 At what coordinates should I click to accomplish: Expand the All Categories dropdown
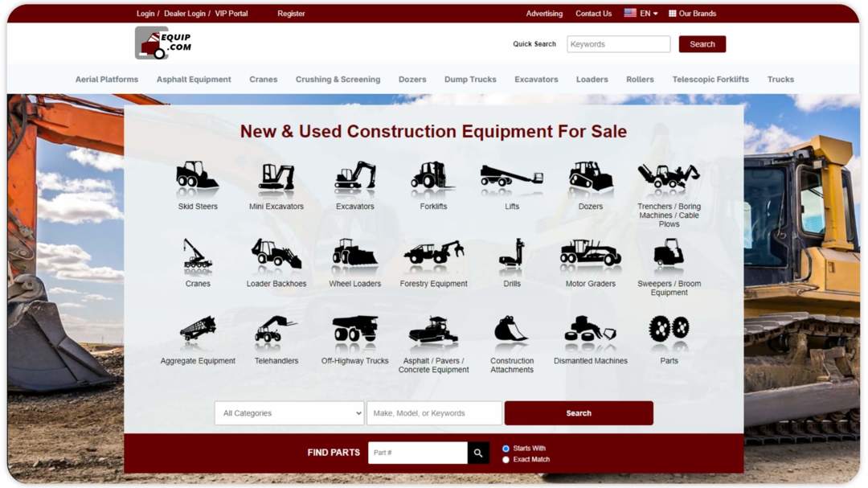289,413
